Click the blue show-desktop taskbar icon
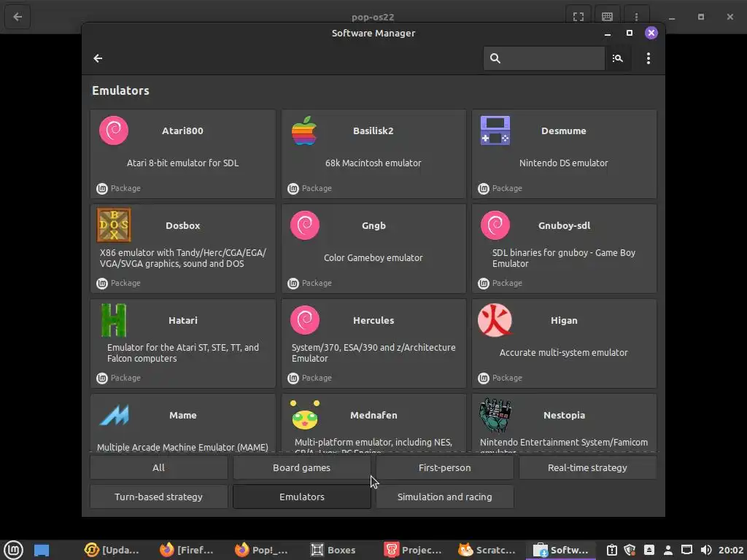 42,550
